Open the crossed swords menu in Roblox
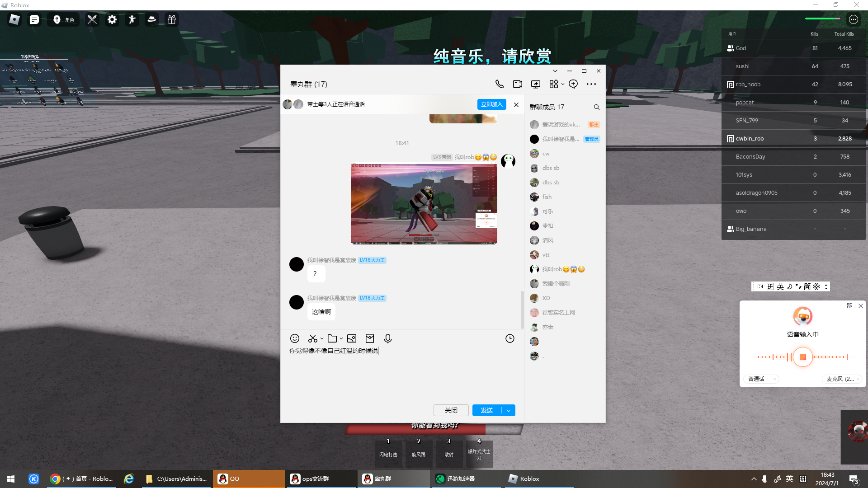 92,19
